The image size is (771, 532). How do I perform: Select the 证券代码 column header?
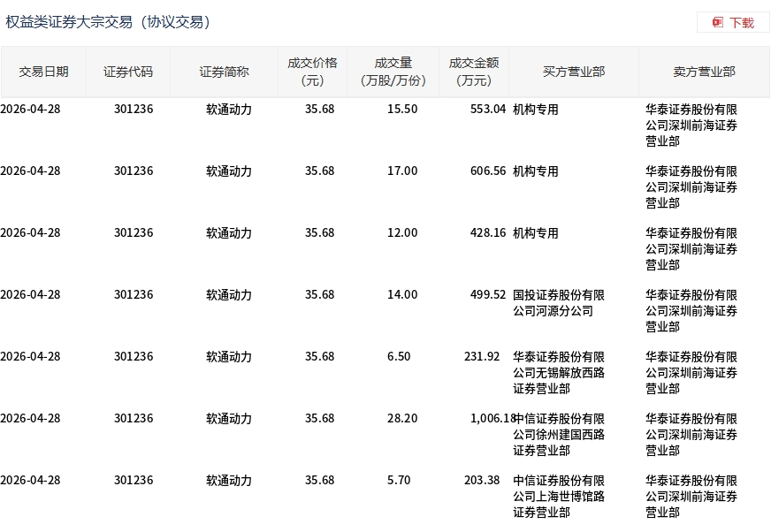128,72
